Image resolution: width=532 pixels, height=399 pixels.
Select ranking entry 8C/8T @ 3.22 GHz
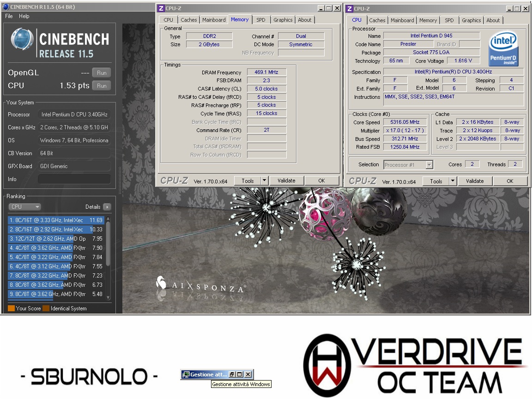click(56, 276)
